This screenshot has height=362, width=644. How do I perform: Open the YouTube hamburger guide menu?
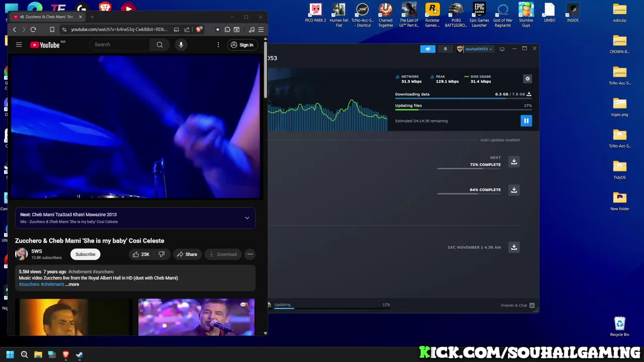click(x=19, y=45)
